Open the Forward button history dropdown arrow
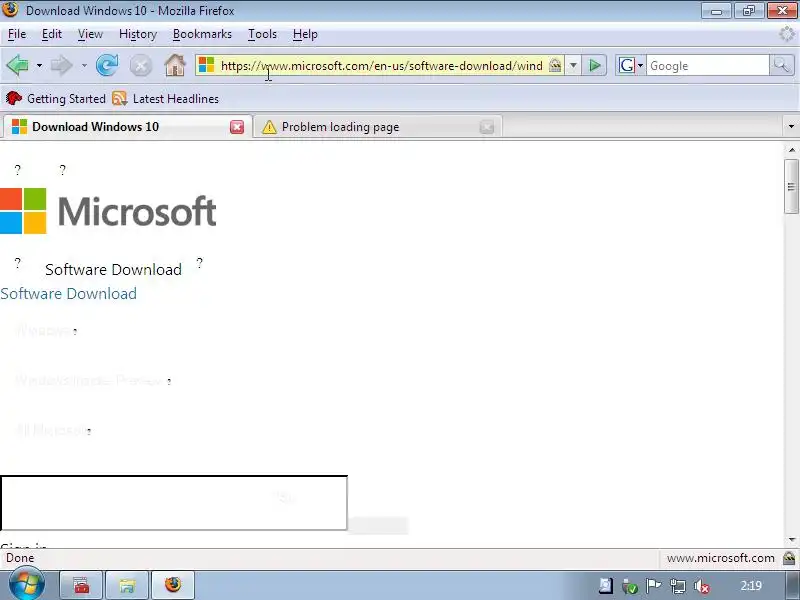Screen dimensions: 800x600 (x=84, y=66)
